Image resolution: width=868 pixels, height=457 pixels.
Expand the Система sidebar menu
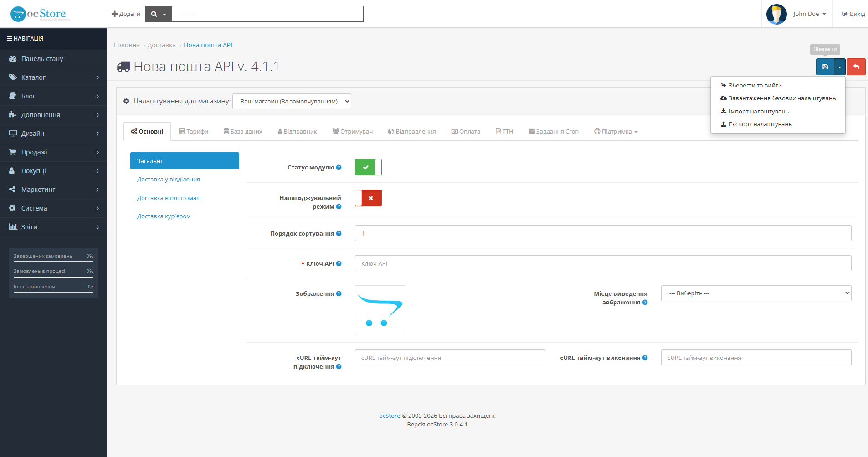tap(53, 208)
